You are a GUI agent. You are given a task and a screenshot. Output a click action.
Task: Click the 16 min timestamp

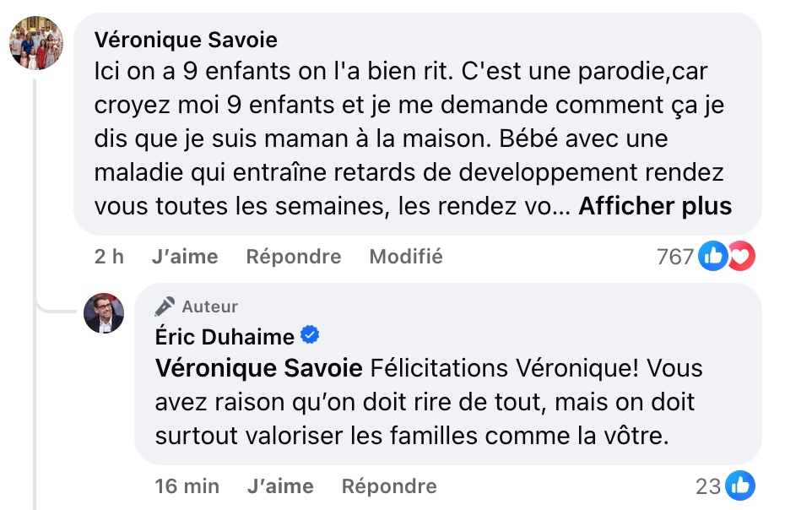coord(187,486)
